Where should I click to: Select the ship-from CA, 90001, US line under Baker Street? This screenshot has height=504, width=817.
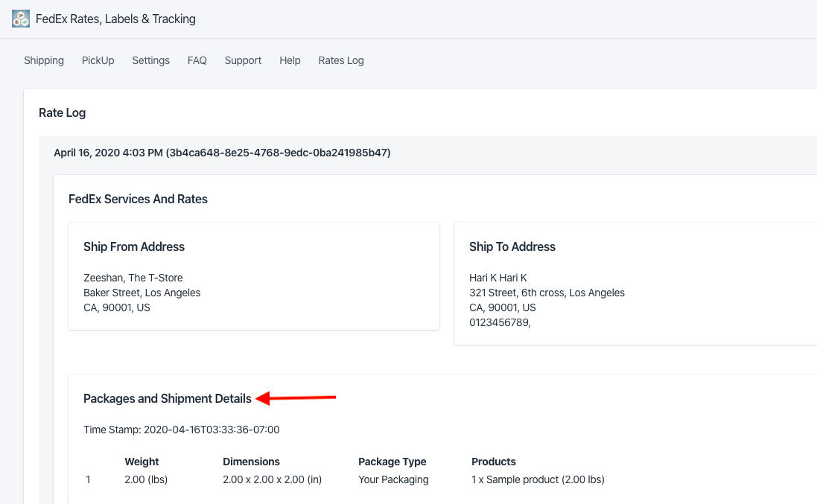point(117,307)
